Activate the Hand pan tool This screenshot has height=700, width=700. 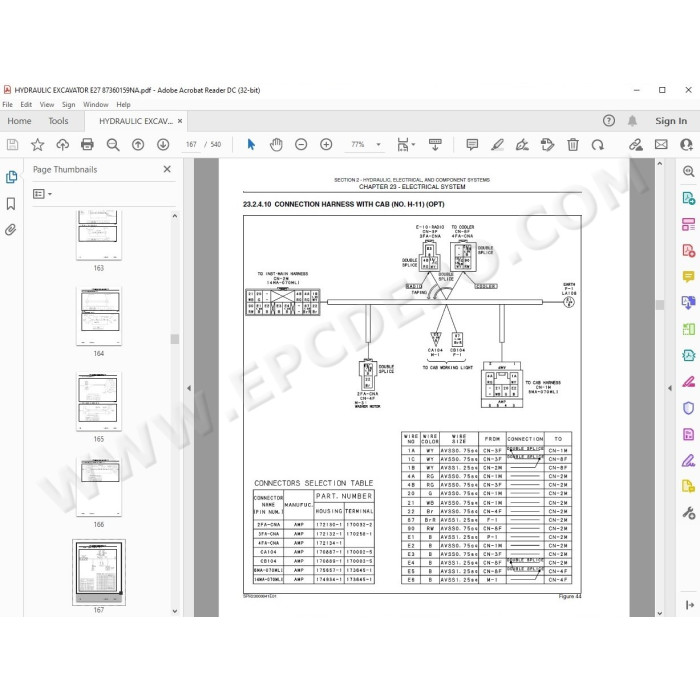(276, 144)
